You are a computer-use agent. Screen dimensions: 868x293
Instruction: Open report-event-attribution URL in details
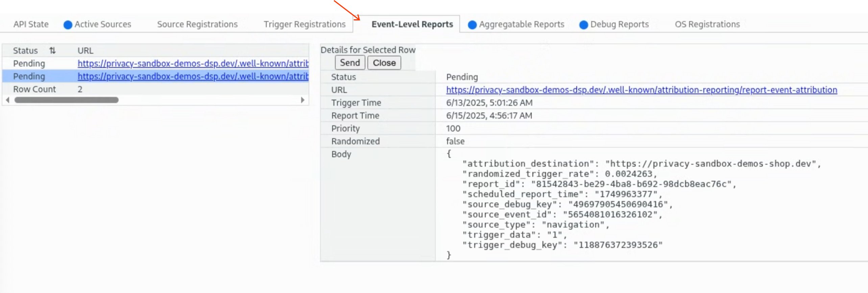point(641,90)
